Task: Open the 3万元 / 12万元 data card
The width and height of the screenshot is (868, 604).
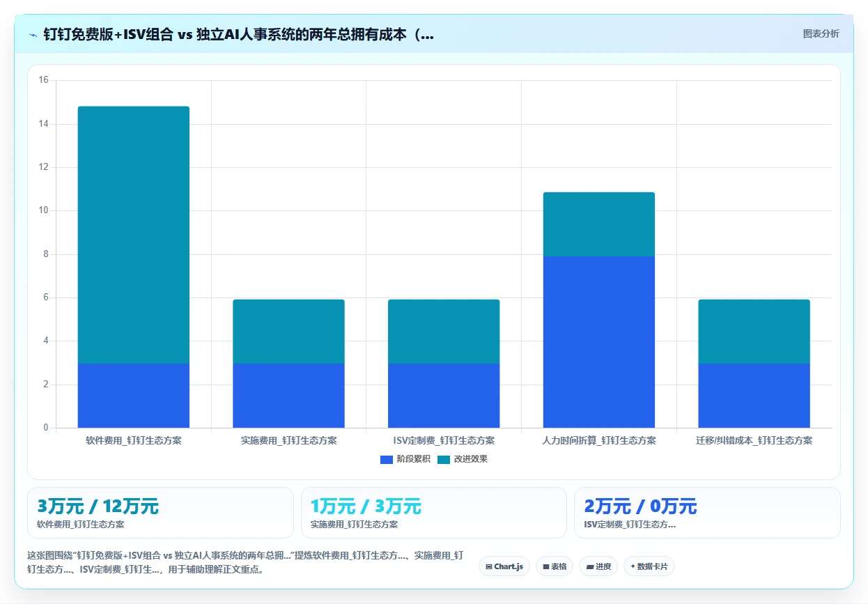Action: [x=160, y=513]
